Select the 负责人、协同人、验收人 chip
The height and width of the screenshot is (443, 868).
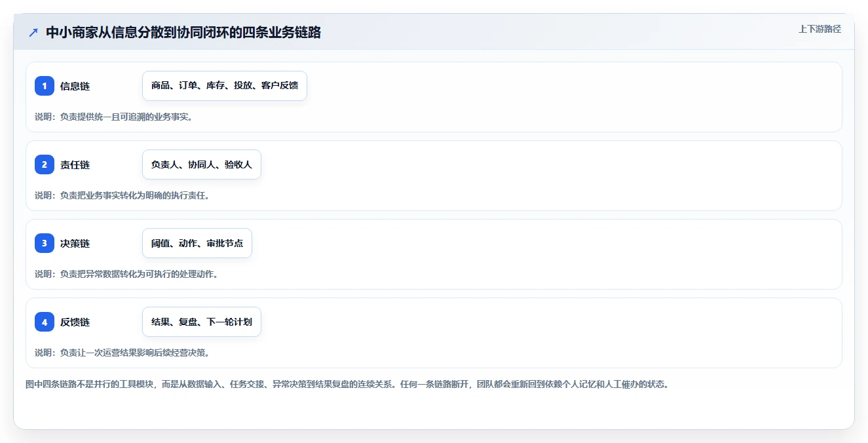pyautogui.click(x=202, y=164)
